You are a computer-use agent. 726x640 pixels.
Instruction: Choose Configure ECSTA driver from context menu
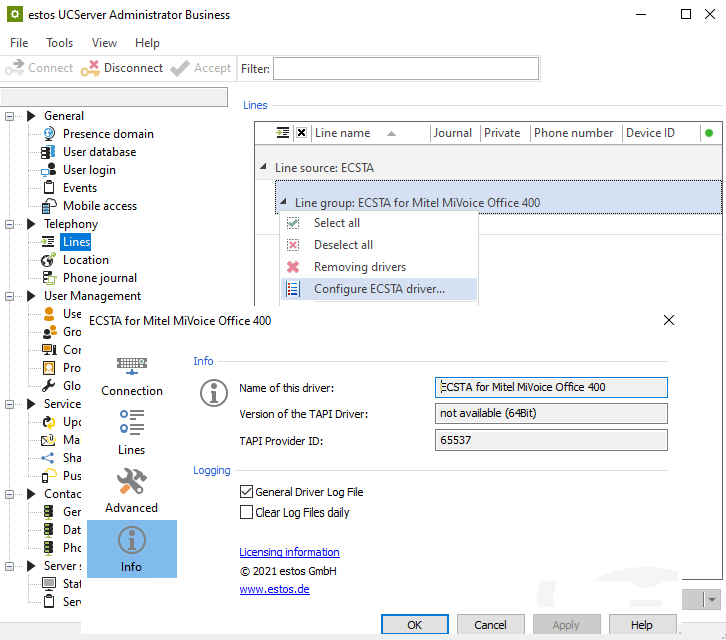click(x=379, y=289)
